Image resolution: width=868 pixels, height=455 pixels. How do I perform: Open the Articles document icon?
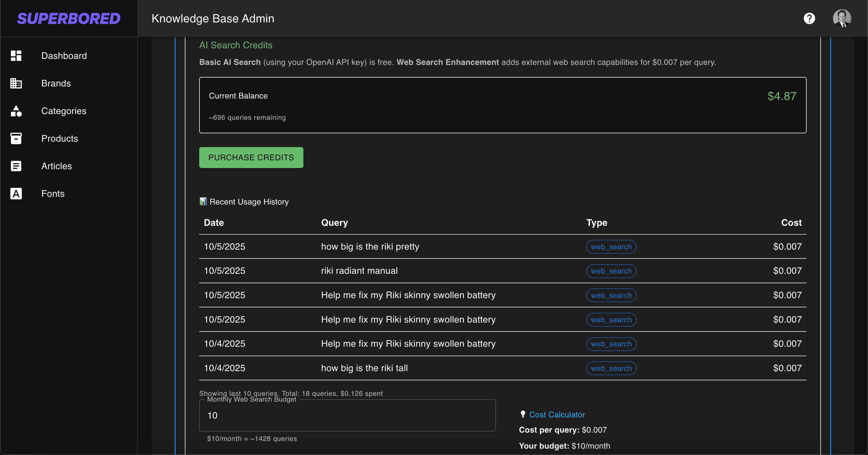(x=16, y=166)
